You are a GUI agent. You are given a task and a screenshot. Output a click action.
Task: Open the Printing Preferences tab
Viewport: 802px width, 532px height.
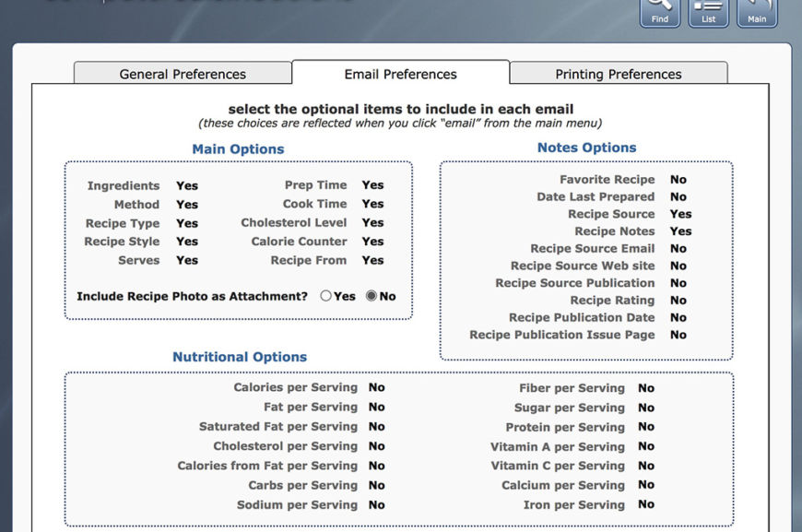619,74
